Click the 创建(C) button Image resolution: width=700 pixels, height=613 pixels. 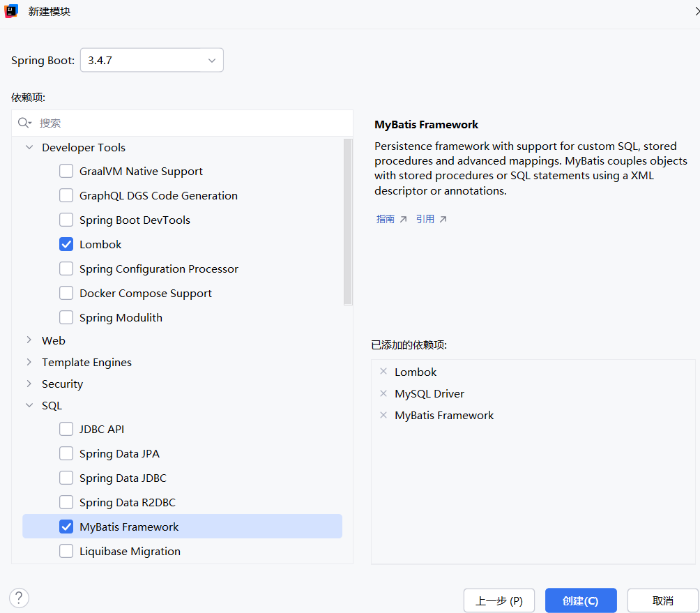[x=581, y=600]
